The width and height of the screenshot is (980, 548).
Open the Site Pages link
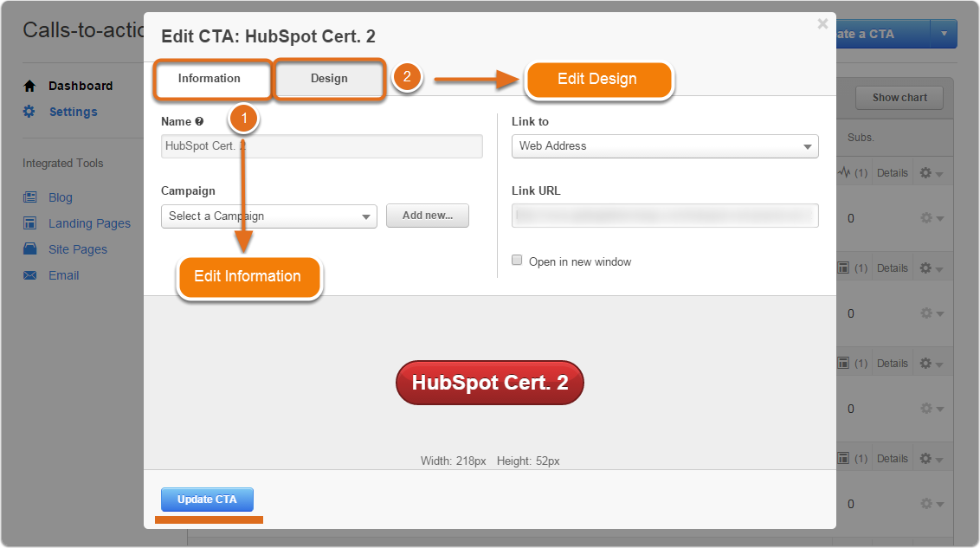(78, 249)
